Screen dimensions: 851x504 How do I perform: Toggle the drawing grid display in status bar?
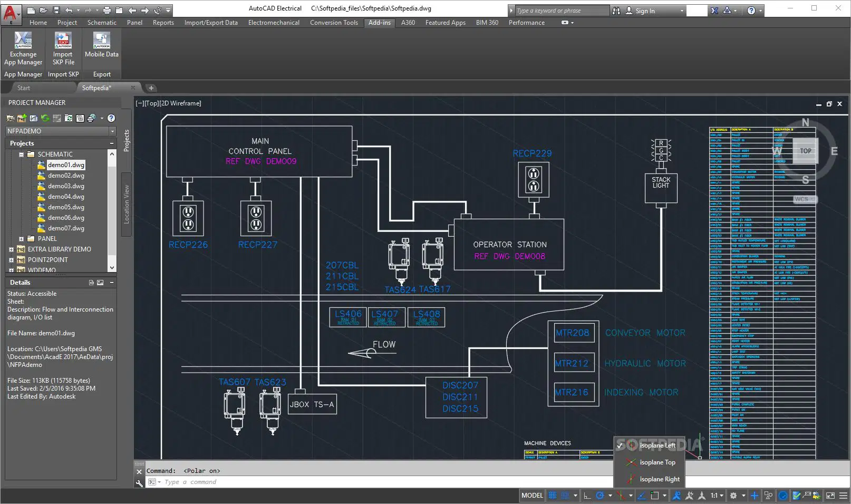coord(553,496)
